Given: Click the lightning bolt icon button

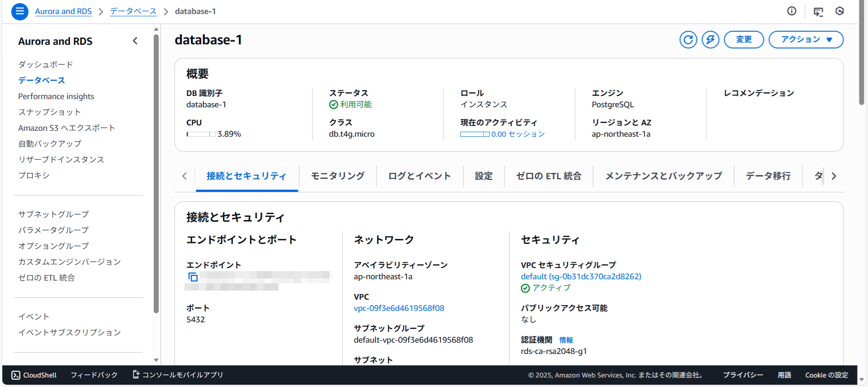Looking at the screenshot, I should click(x=710, y=40).
